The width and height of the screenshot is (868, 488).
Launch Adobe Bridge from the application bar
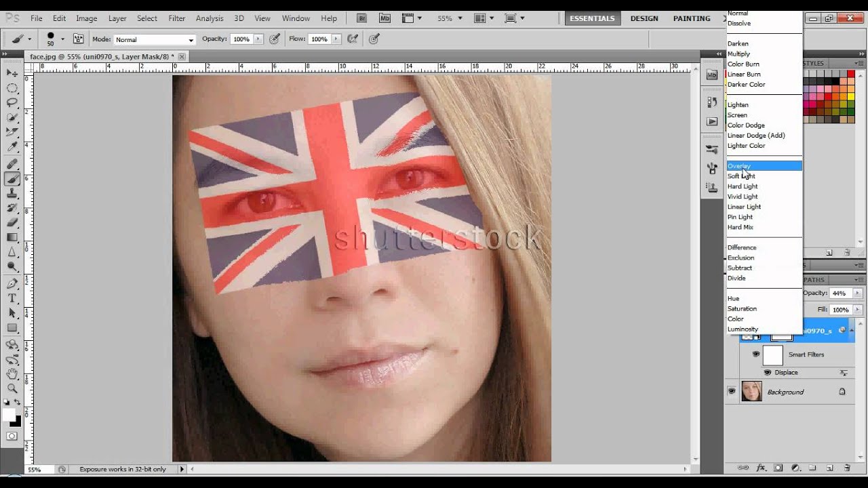click(363, 18)
